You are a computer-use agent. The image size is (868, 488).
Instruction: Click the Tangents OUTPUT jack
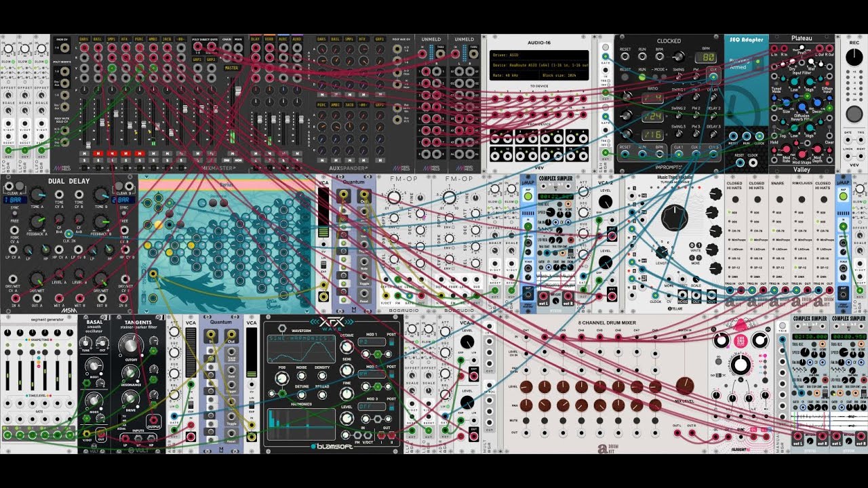click(x=153, y=420)
